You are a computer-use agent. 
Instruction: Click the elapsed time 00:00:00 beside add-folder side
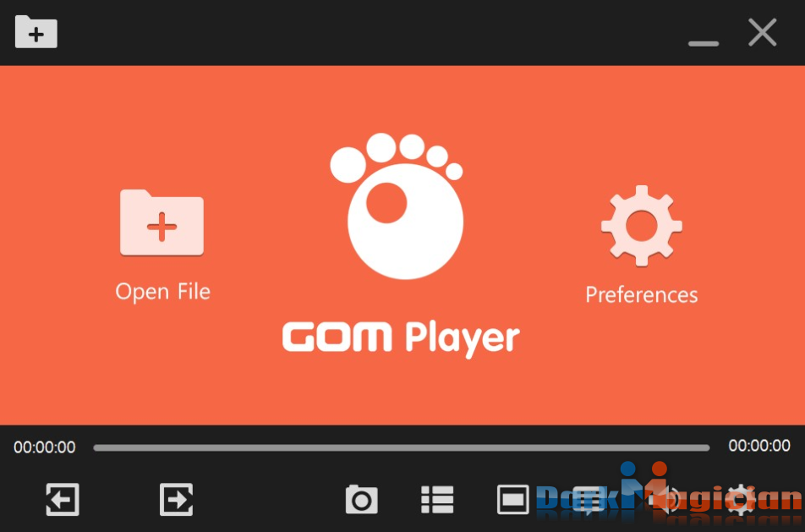45,447
